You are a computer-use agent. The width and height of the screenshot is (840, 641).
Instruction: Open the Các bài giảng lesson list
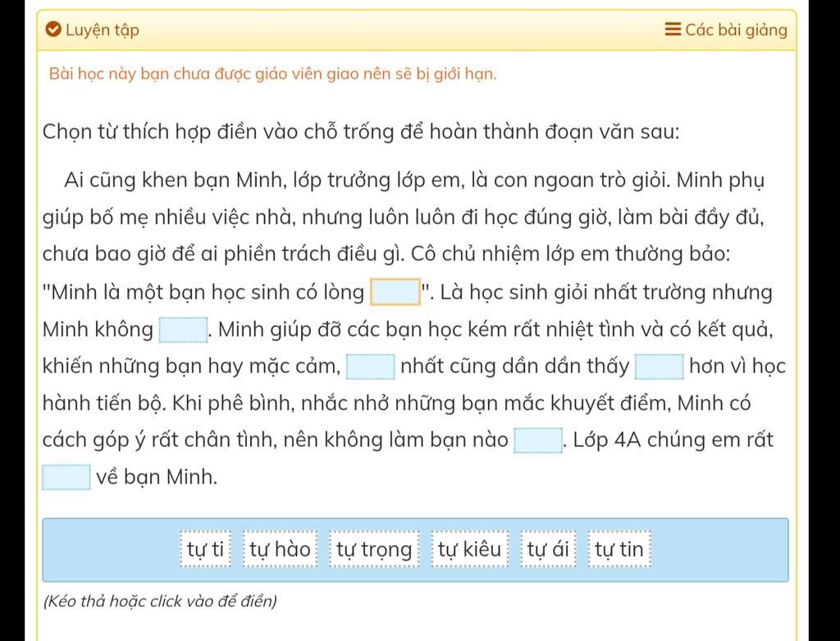pos(727,30)
